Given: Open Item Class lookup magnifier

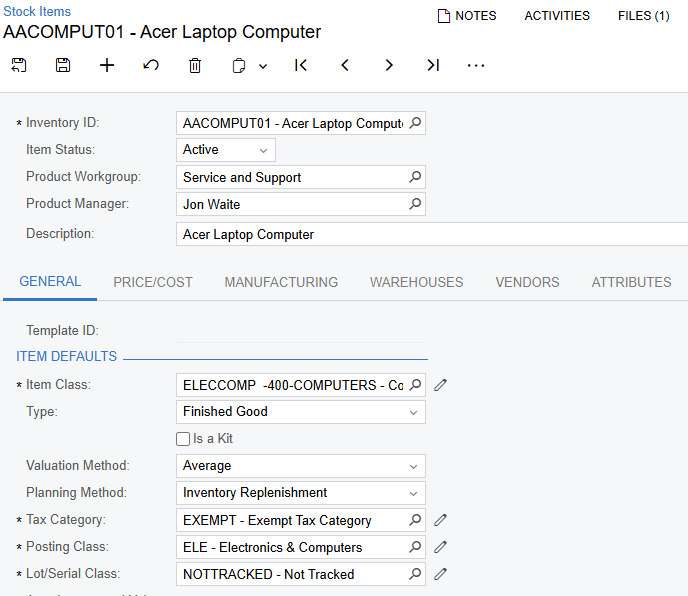Looking at the screenshot, I should 415,385.
